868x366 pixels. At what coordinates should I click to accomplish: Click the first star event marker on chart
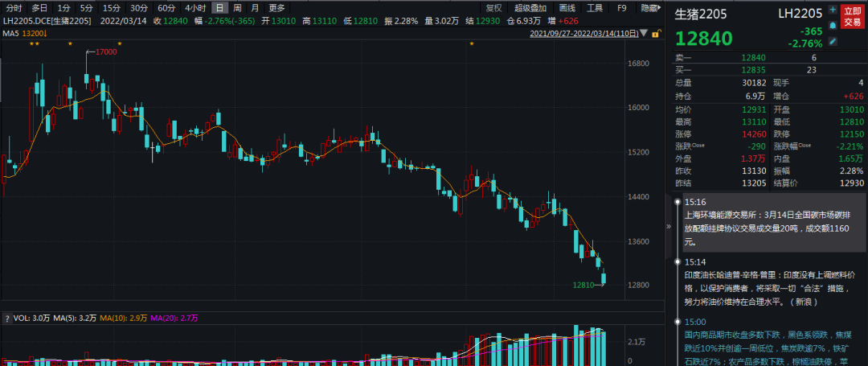coord(31,43)
